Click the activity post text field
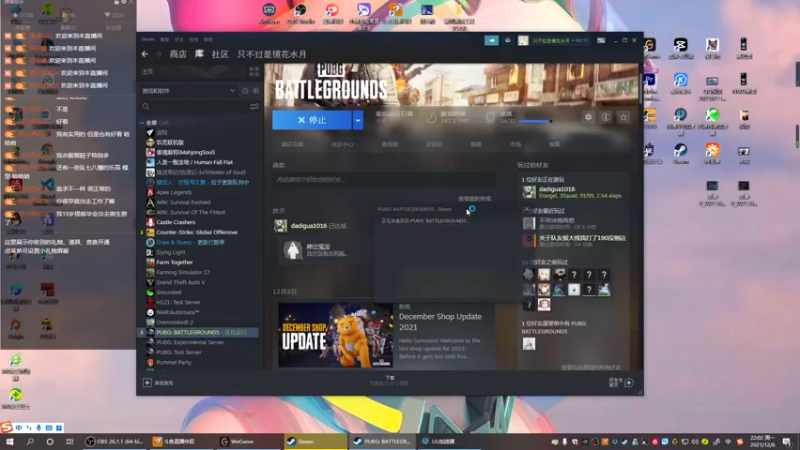 [x=384, y=180]
